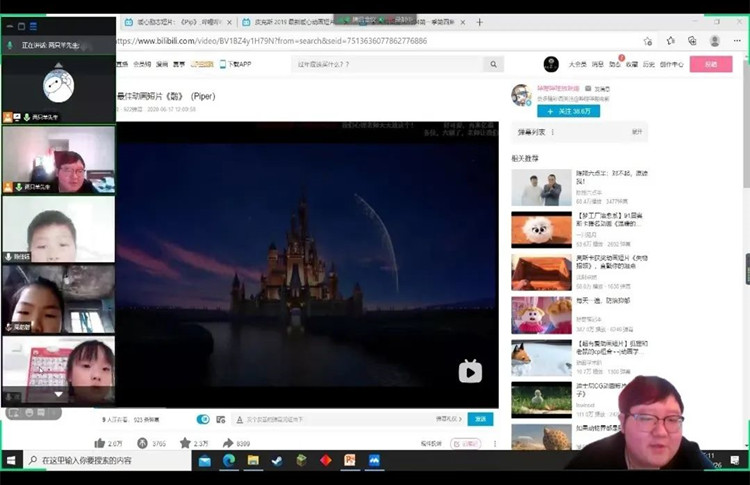Open the white fluffy bunny related video
Viewport: 750px width, 485px height.
pyautogui.click(x=541, y=230)
